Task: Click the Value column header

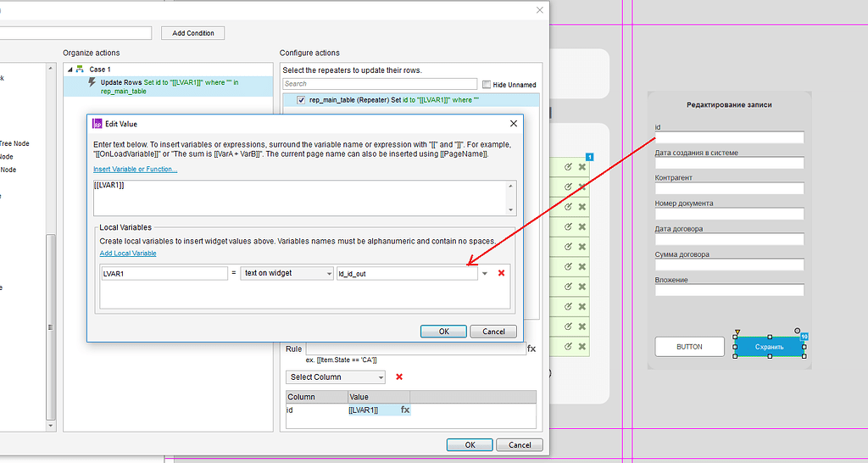Action: pos(379,397)
